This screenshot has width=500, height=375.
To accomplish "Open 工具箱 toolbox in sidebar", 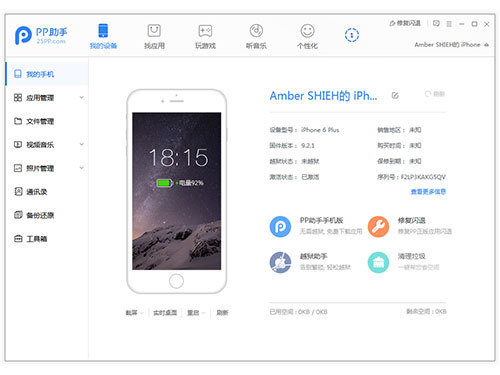I will [x=47, y=239].
